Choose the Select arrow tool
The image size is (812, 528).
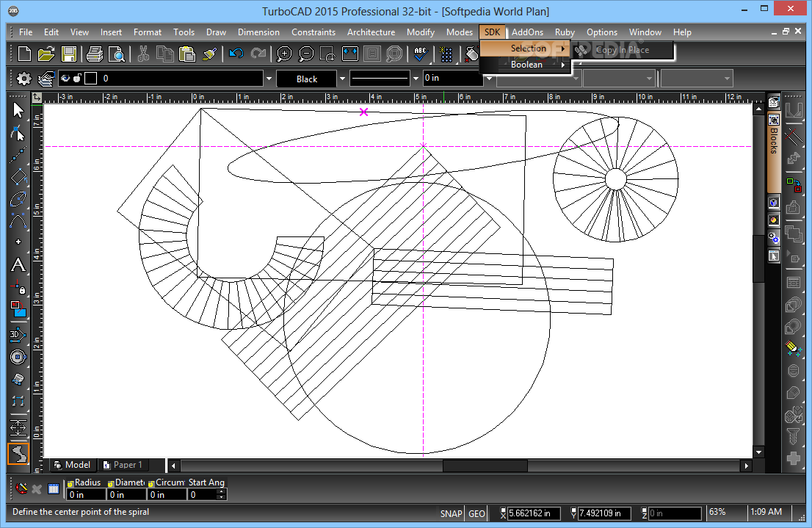point(18,110)
